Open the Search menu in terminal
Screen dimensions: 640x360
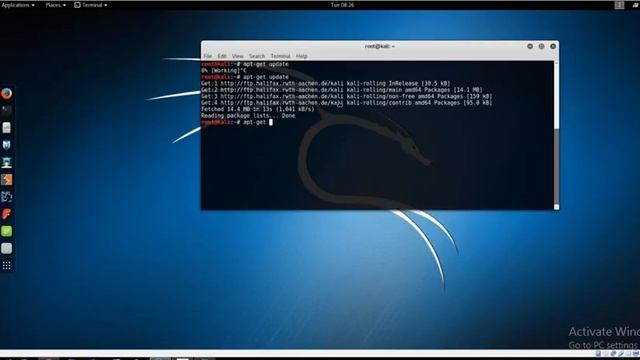pos(257,56)
